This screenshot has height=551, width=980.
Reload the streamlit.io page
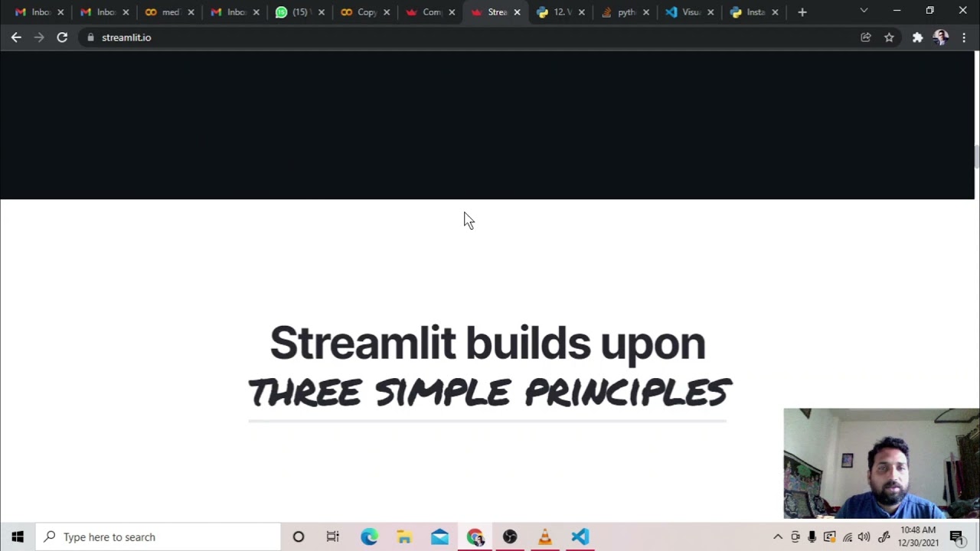click(x=62, y=37)
